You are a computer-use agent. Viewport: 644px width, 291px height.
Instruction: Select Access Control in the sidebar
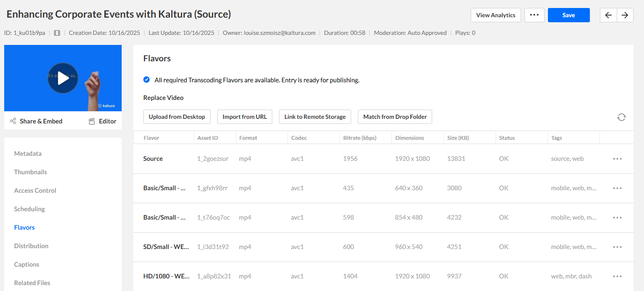pyautogui.click(x=35, y=191)
